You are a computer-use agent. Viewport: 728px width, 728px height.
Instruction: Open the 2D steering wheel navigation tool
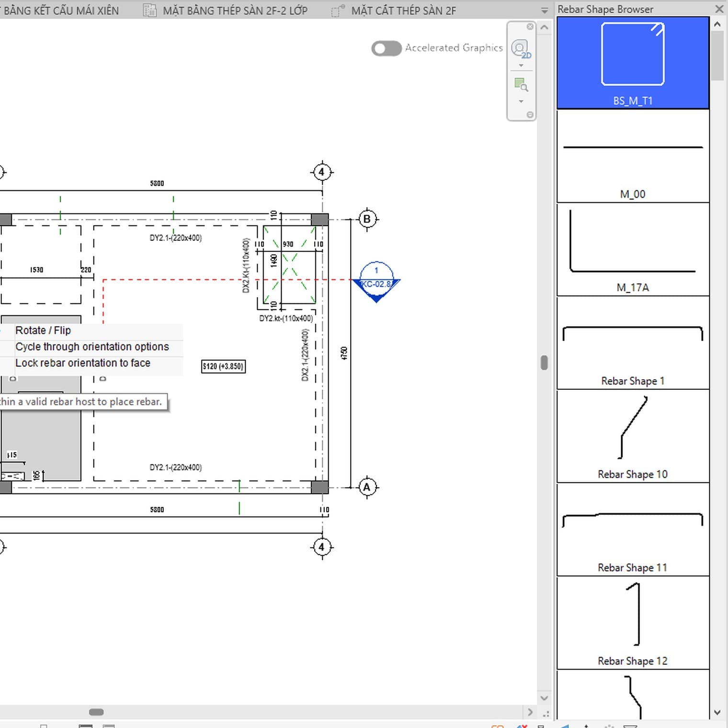(521, 48)
